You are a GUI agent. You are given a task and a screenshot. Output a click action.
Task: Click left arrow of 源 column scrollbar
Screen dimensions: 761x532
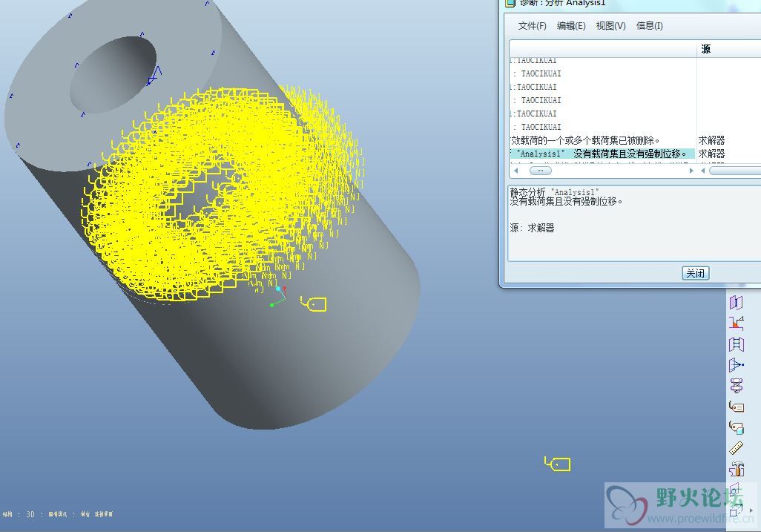click(x=702, y=171)
